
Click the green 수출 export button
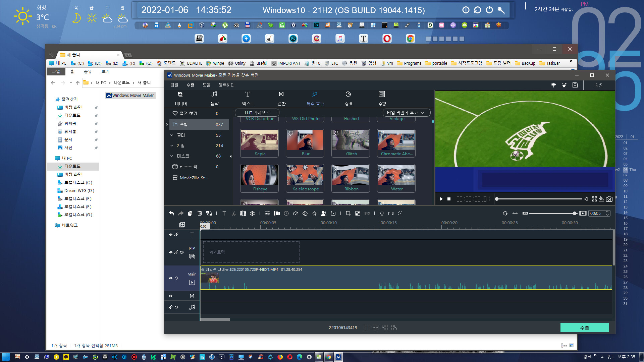click(584, 327)
